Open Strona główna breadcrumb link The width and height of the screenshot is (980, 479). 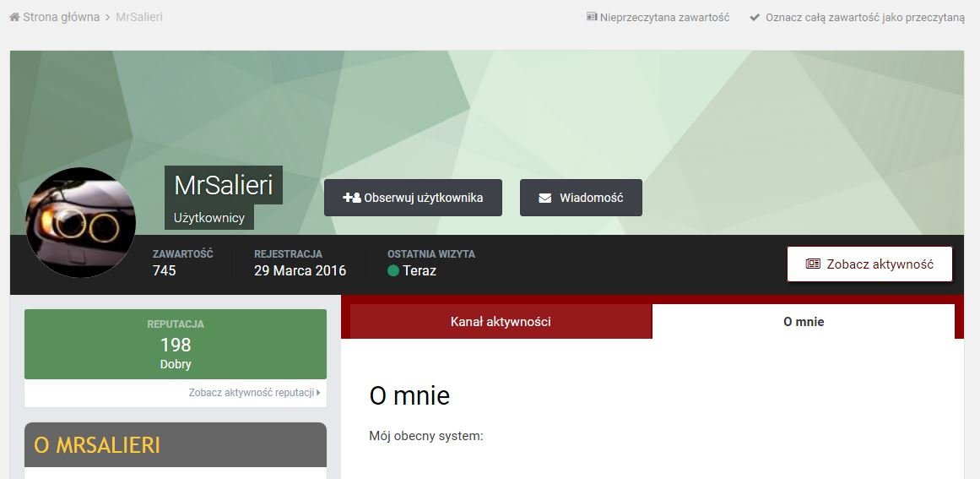click(x=62, y=17)
